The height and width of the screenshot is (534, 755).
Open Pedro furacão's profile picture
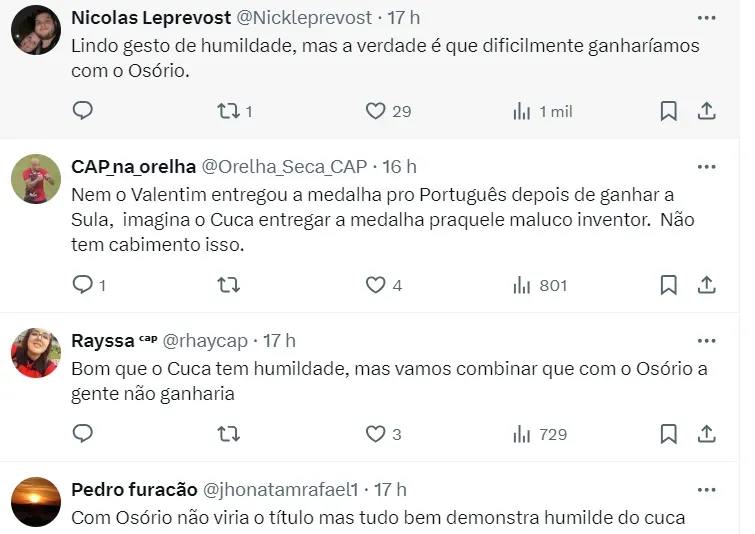[36, 501]
